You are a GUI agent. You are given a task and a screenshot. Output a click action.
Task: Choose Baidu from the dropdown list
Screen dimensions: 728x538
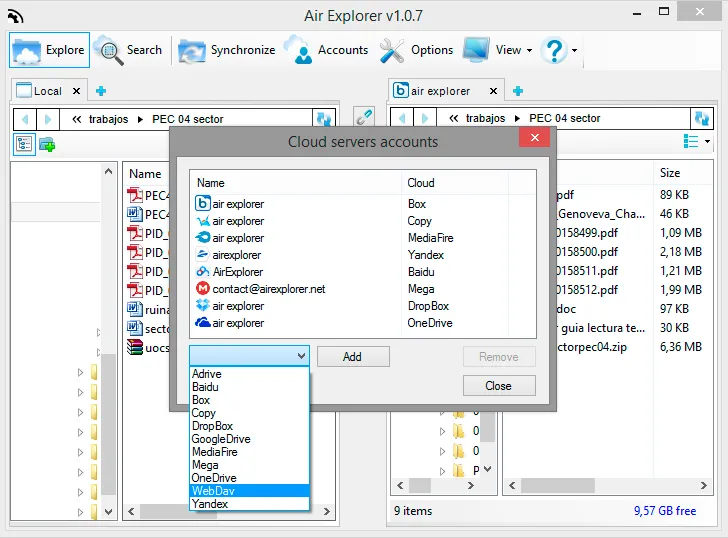point(249,387)
